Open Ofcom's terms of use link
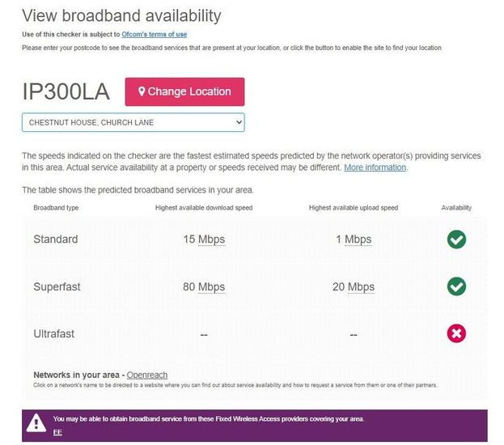 point(154,34)
